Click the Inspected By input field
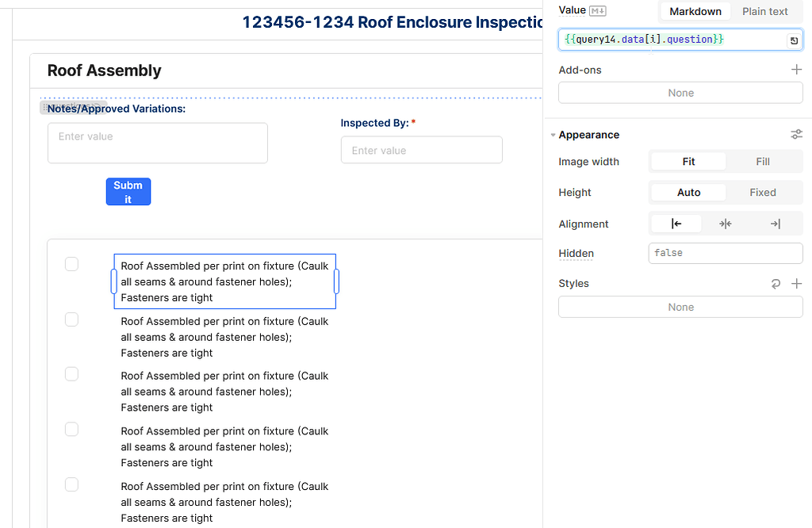Screen dimensions: 812x528 421,151
